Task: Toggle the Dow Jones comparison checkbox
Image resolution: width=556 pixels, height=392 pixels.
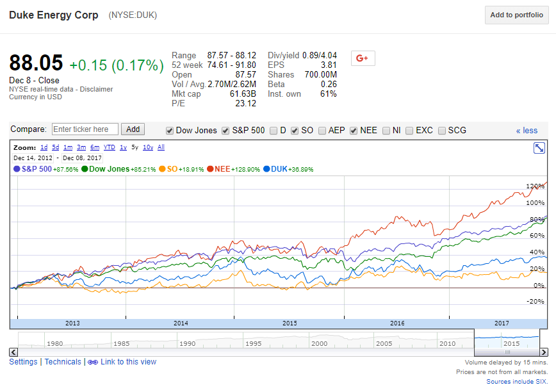Action: tap(170, 131)
